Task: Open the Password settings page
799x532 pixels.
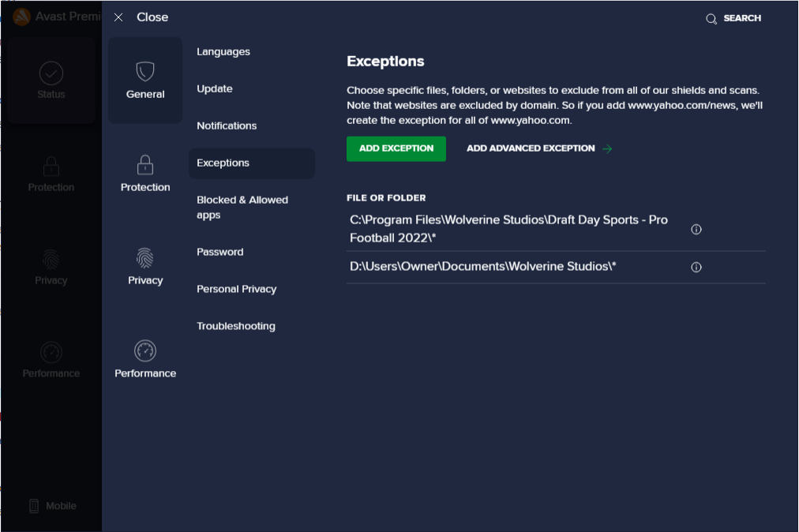Action: [220, 252]
